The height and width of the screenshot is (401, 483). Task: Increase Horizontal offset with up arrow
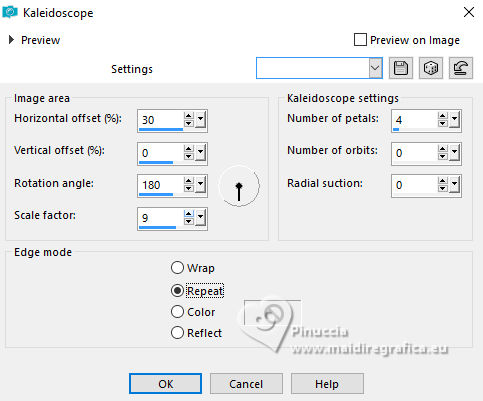point(189,116)
